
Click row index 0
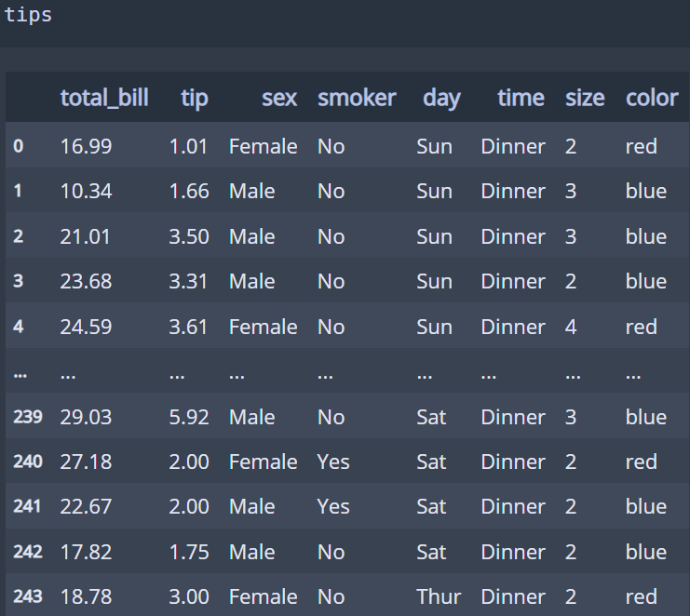(18, 146)
